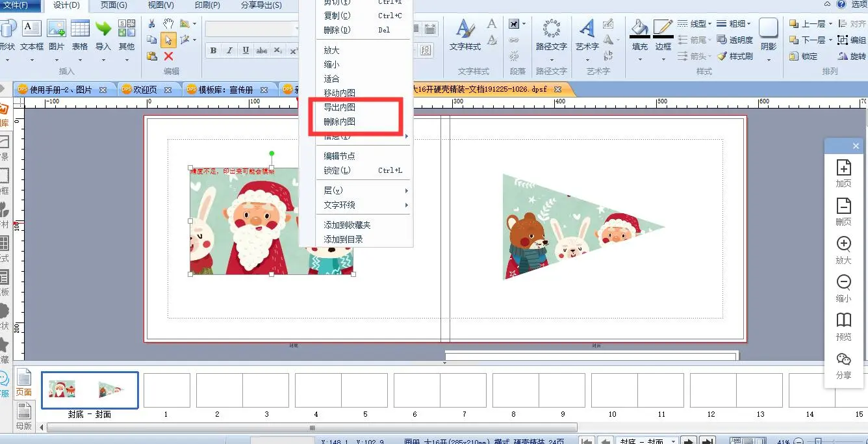Expand 上一层 bring forward dropdown
This screenshot has width=868, height=444.
coord(830,24)
